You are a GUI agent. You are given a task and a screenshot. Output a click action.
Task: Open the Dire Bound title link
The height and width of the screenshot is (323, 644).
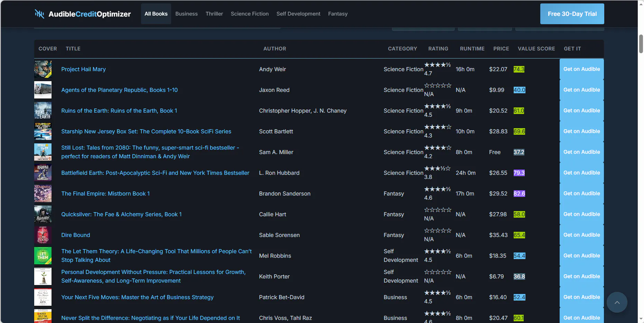[x=76, y=235]
